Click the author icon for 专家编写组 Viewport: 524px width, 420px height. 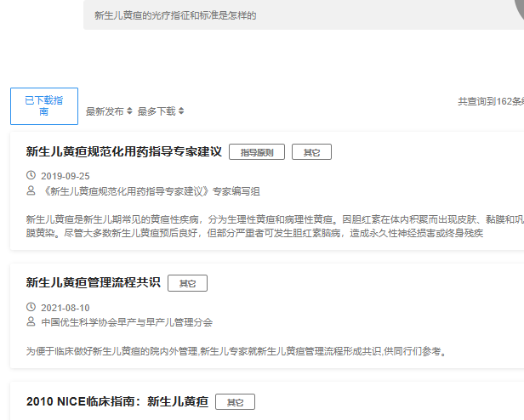click(x=31, y=191)
